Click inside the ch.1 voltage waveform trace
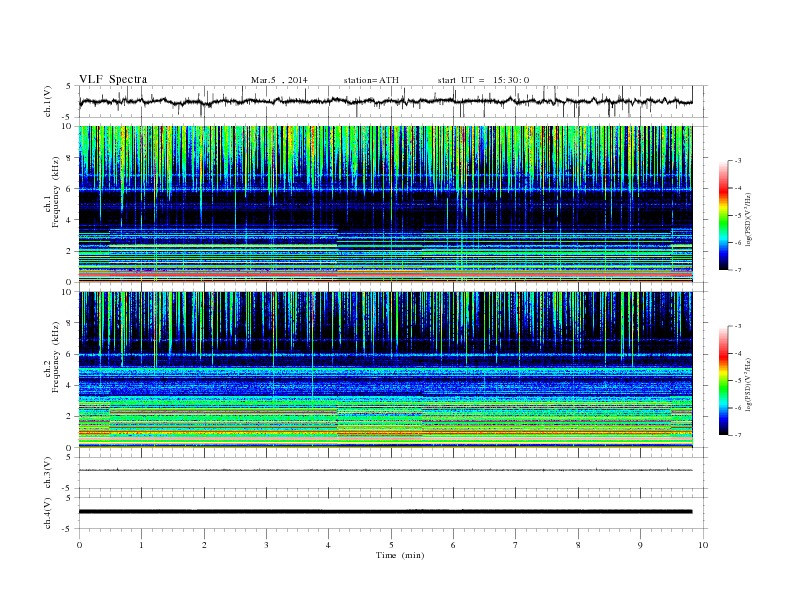792x612 pixels. [x=385, y=102]
